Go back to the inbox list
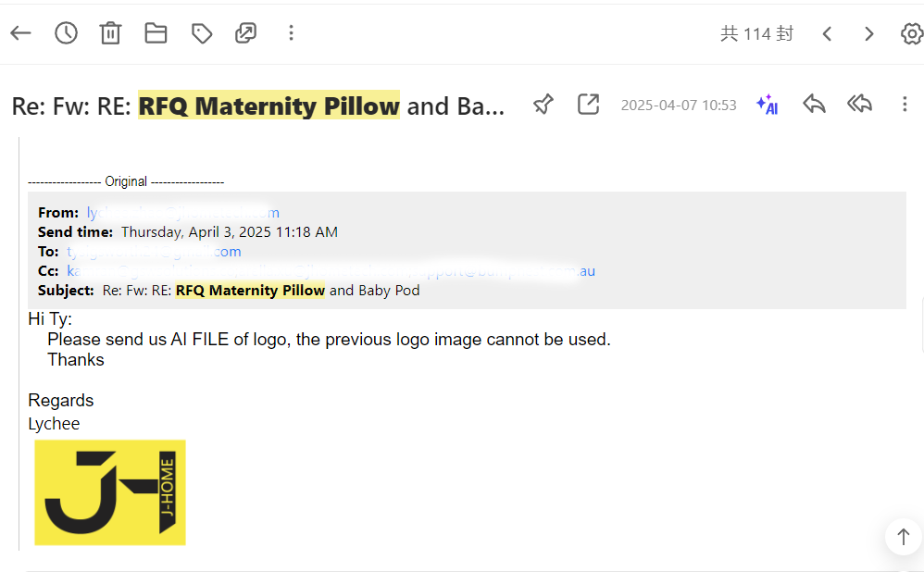Viewport: 924px width, 572px height. (20, 33)
